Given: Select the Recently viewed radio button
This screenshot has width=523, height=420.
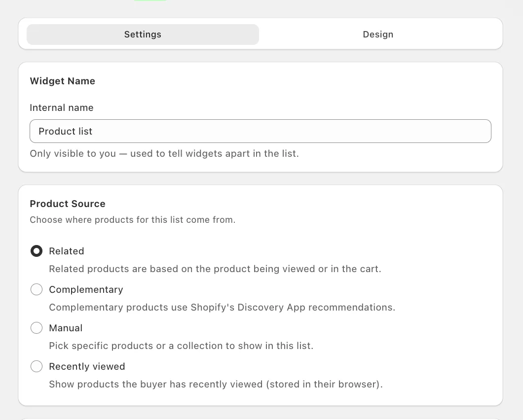Looking at the screenshot, I should pyautogui.click(x=37, y=366).
